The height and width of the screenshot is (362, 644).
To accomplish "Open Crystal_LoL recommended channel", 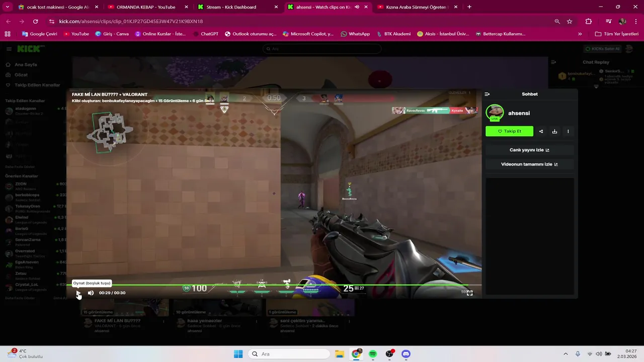I will pyautogui.click(x=33, y=286).
